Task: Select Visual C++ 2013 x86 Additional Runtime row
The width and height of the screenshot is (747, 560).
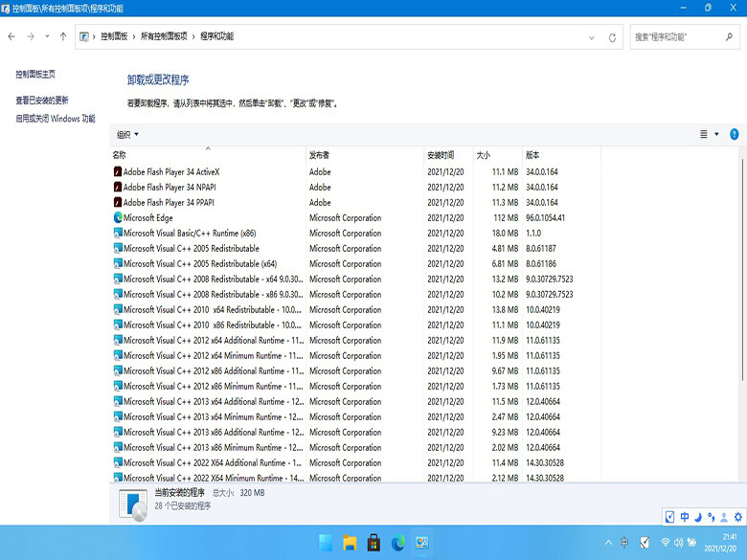Action: [x=355, y=432]
